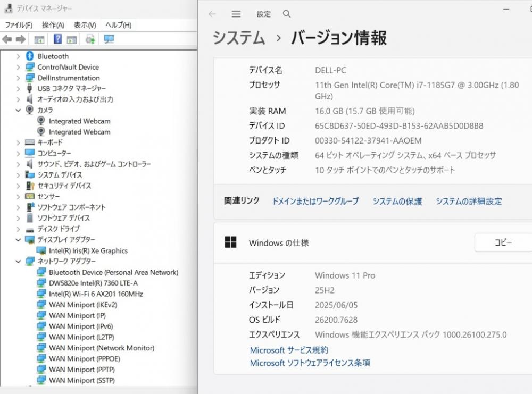Click the Back arrow in Device Manager toolbar
532x394 pixels.
coord(7,39)
